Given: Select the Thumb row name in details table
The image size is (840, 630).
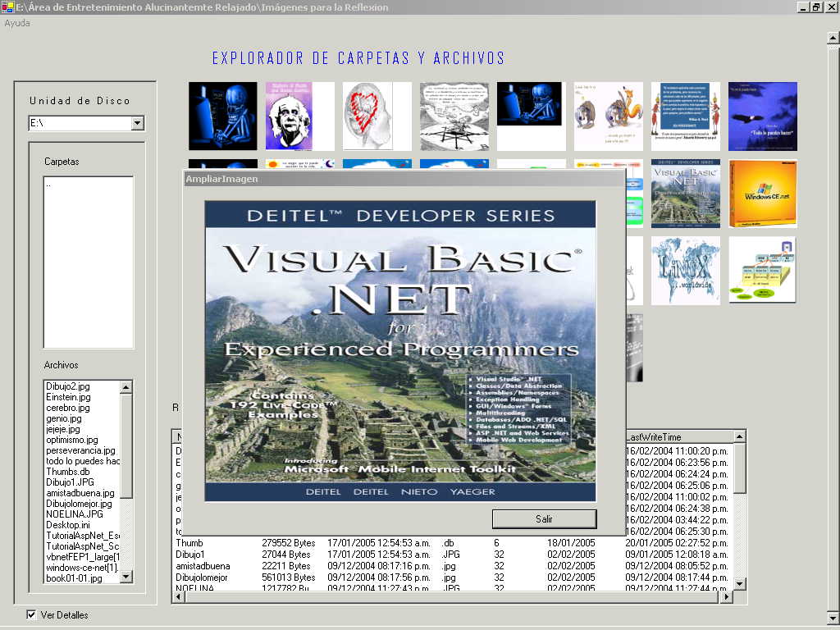Looking at the screenshot, I should (189, 543).
